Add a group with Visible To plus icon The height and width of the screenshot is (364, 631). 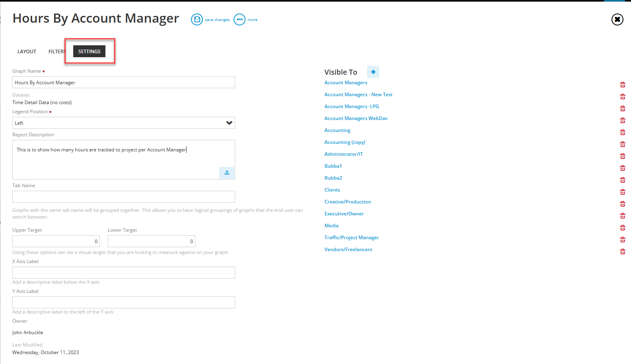pyautogui.click(x=373, y=72)
